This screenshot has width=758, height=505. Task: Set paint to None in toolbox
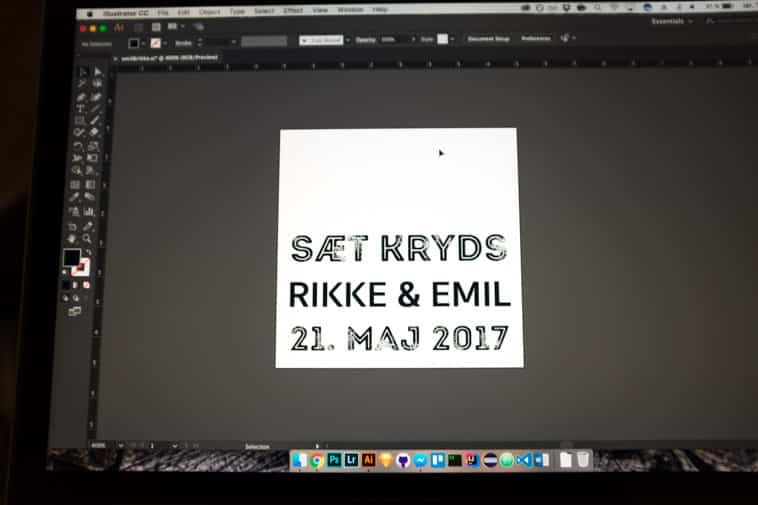pos(87,286)
